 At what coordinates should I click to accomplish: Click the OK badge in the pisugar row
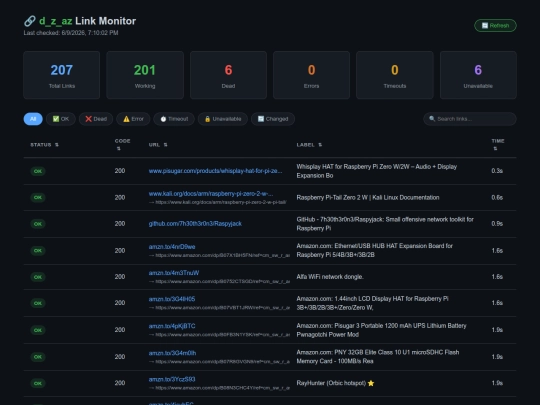tap(38, 171)
